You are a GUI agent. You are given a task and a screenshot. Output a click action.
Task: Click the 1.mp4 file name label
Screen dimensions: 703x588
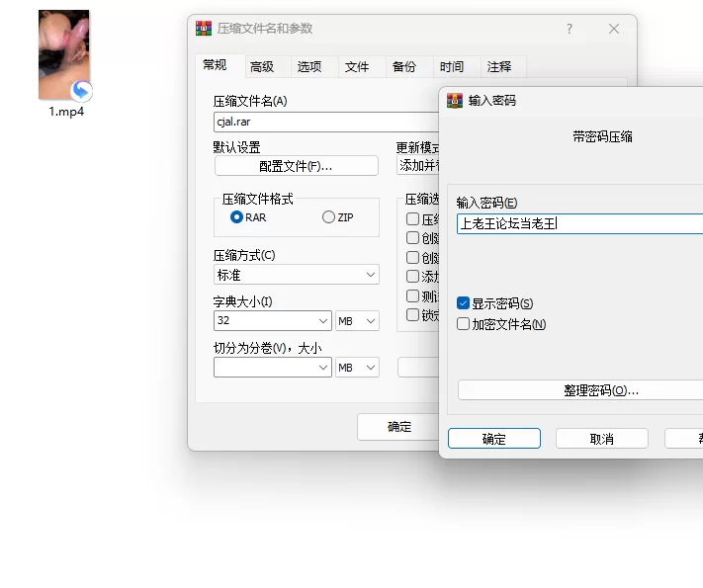66,112
